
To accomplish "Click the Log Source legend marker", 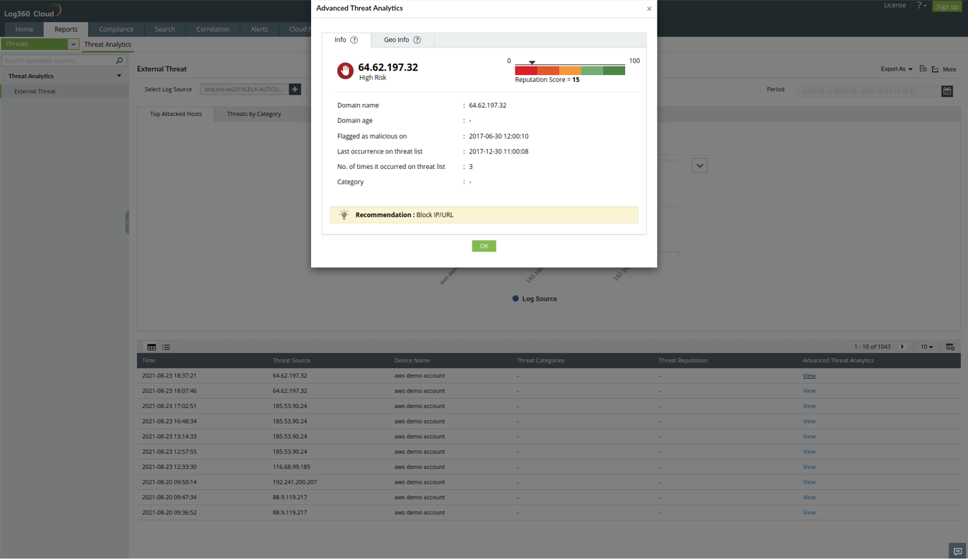I will tap(515, 299).
